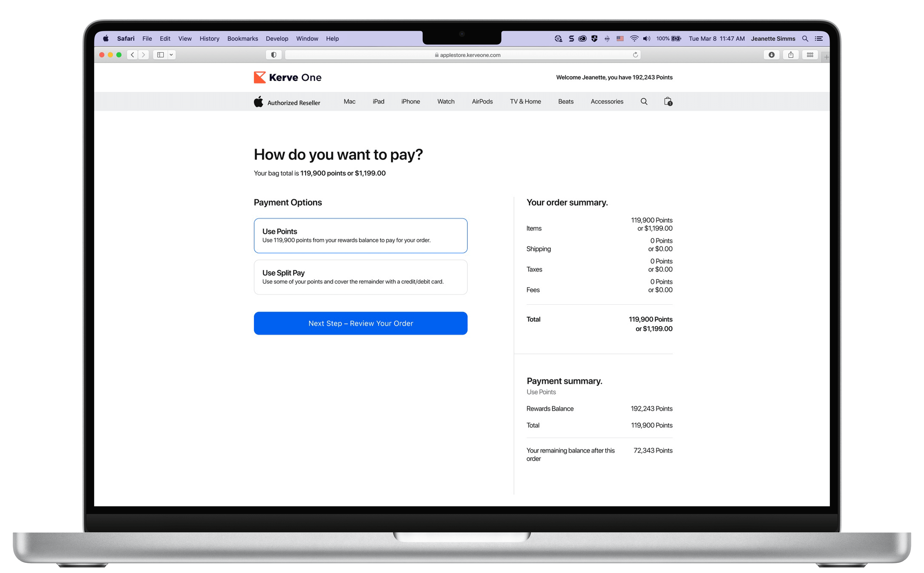The image size is (924, 573).
Task: Open the Bookmarks menu
Action: point(242,39)
